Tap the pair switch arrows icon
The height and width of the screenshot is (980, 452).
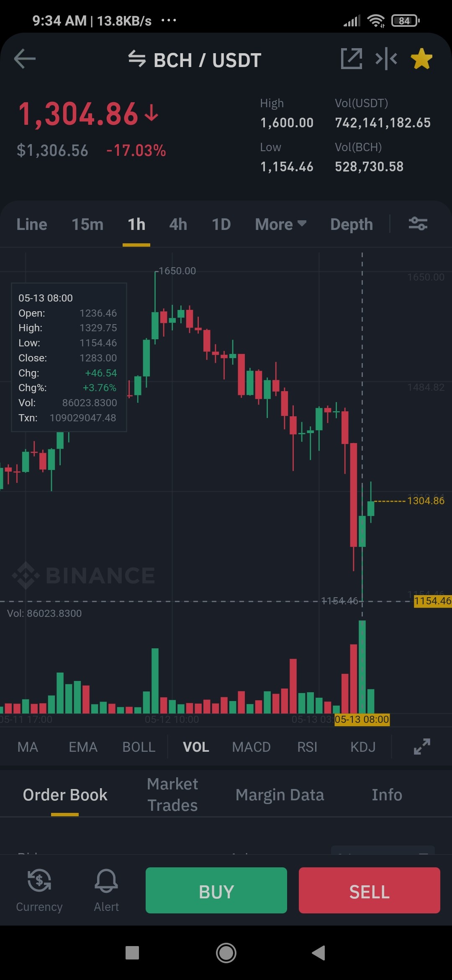click(137, 59)
